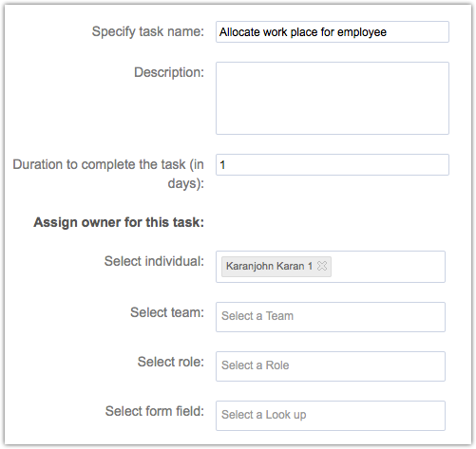The image size is (476, 449).
Task: Click the Duration to complete the task label
Action: click(108, 174)
